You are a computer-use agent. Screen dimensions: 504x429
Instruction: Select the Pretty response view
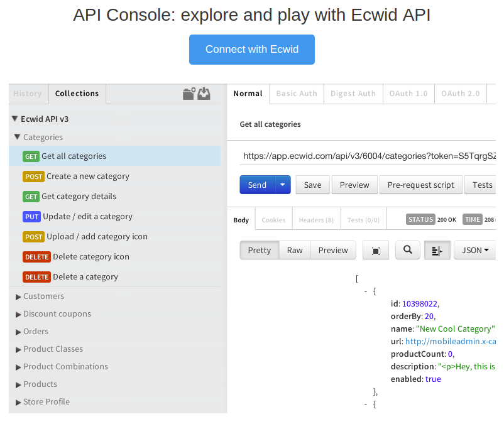click(x=260, y=250)
